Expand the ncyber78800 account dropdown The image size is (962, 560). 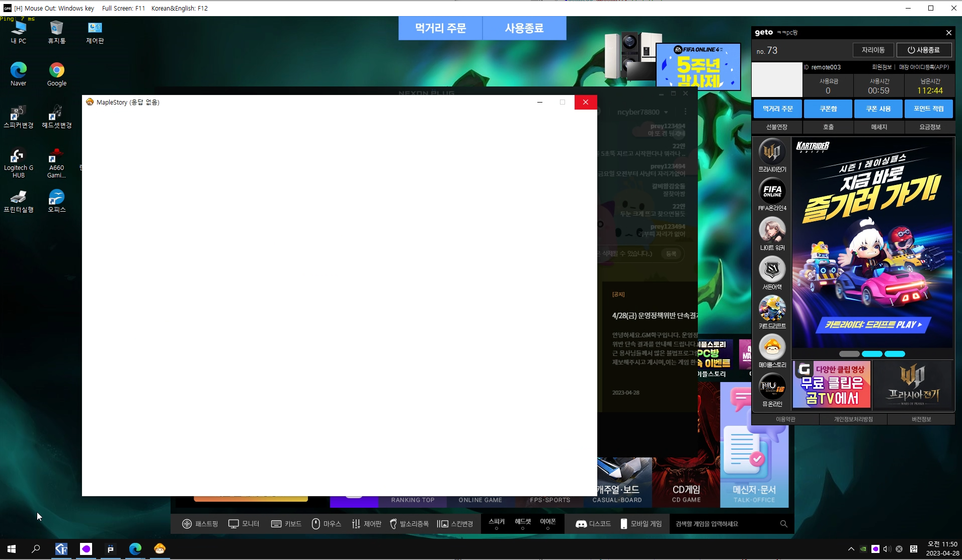666,112
